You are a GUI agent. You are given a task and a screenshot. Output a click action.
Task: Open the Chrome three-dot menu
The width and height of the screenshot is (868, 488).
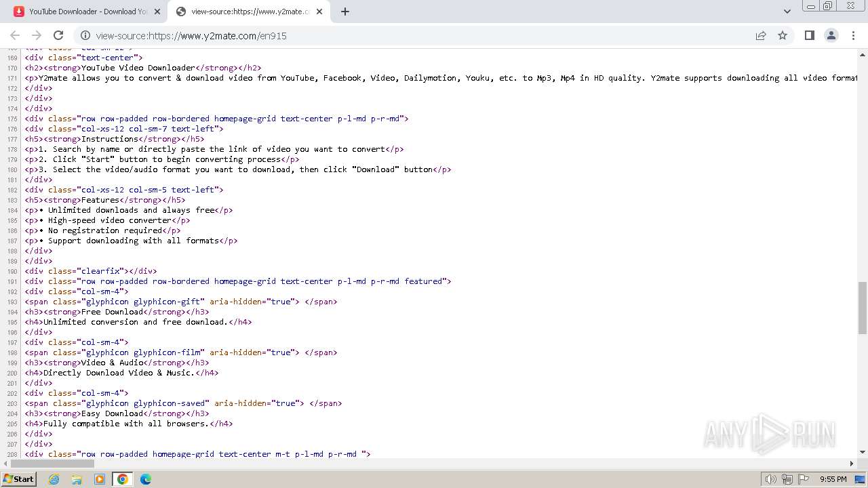point(853,35)
